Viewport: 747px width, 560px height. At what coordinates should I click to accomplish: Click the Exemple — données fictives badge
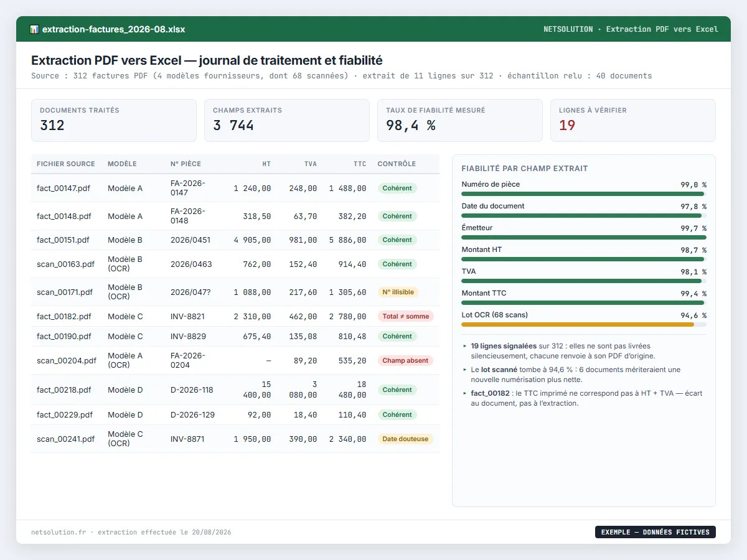655,532
